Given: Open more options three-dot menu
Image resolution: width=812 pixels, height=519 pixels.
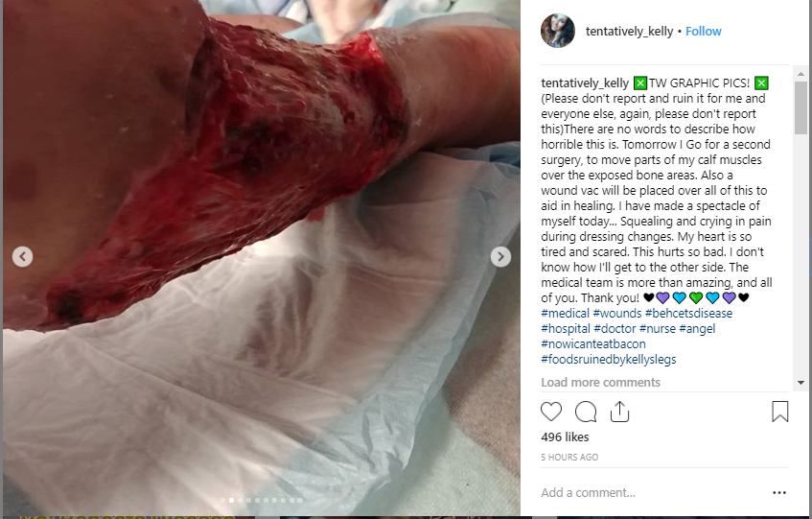Looking at the screenshot, I should tap(778, 492).
